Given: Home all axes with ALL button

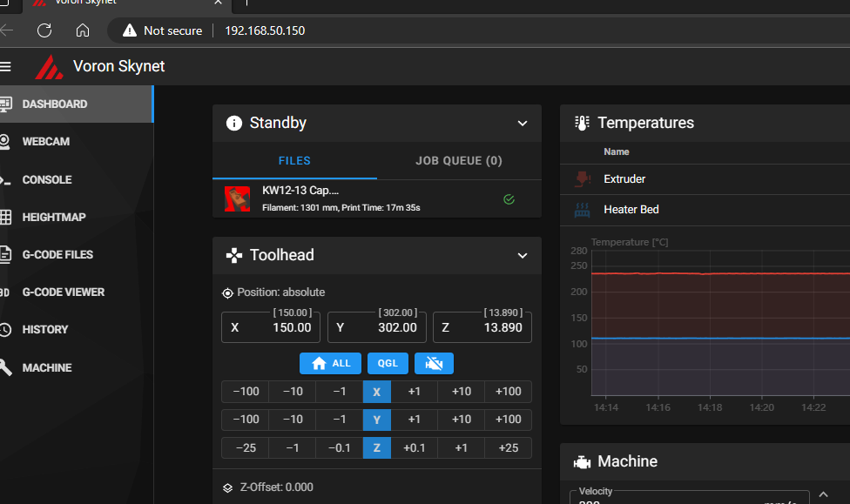Looking at the screenshot, I should point(330,363).
